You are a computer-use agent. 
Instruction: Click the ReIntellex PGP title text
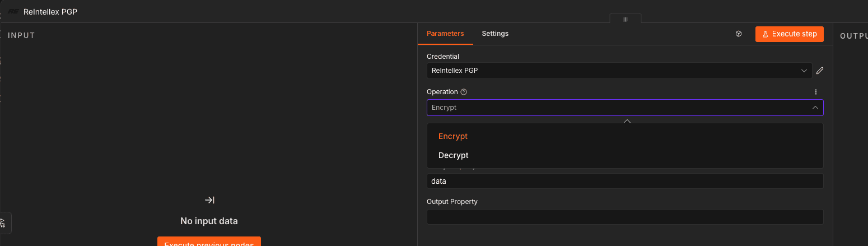click(50, 12)
